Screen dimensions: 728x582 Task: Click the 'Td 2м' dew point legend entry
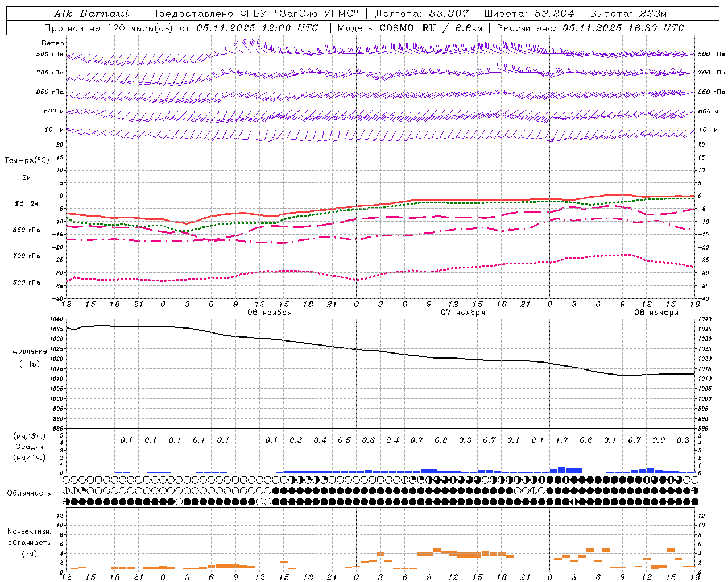click(27, 203)
